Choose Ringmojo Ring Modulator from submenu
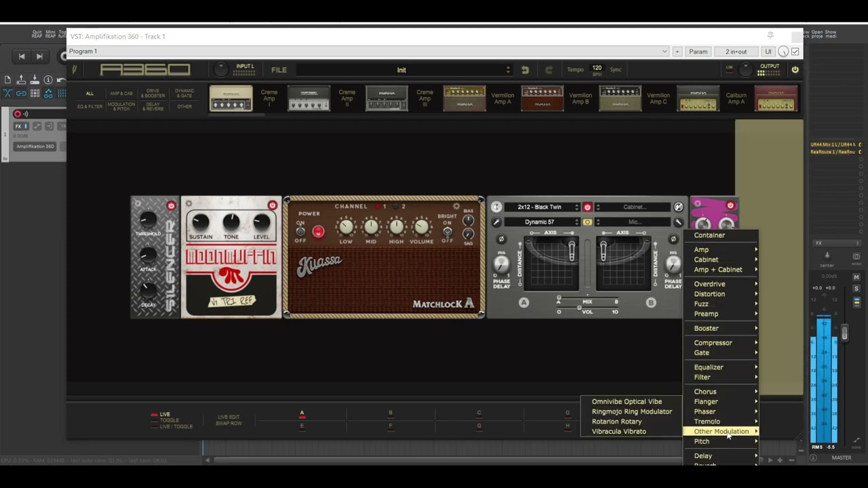Viewport: 868px width, 488px height. tap(632, 411)
